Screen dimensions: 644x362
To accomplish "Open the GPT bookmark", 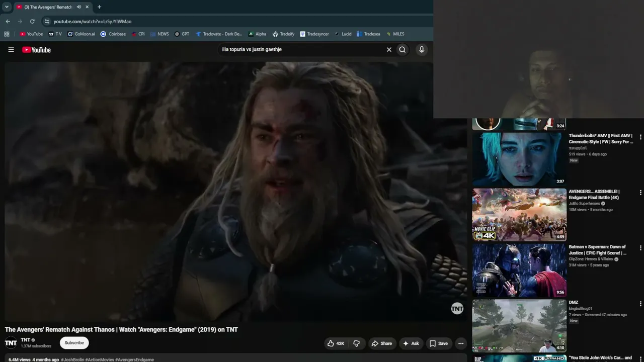I will (x=182, y=34).
